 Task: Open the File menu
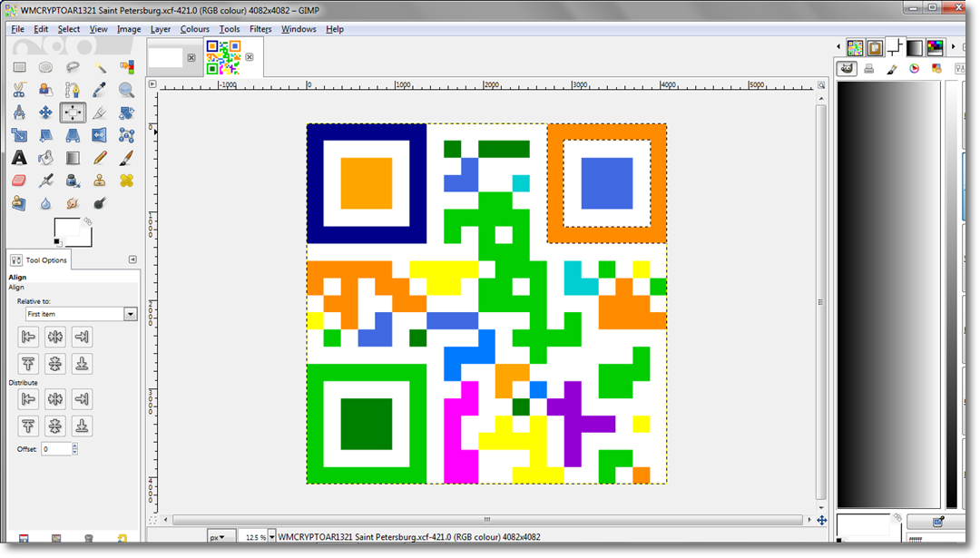[x=17, y=29]
